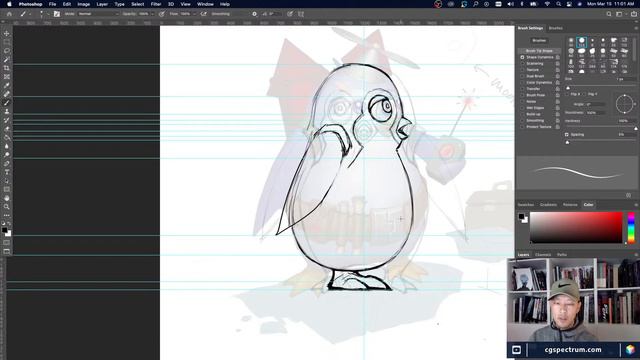Open the Share icon at top right
The height and width of the screenshot is (360, 640).
634,14
